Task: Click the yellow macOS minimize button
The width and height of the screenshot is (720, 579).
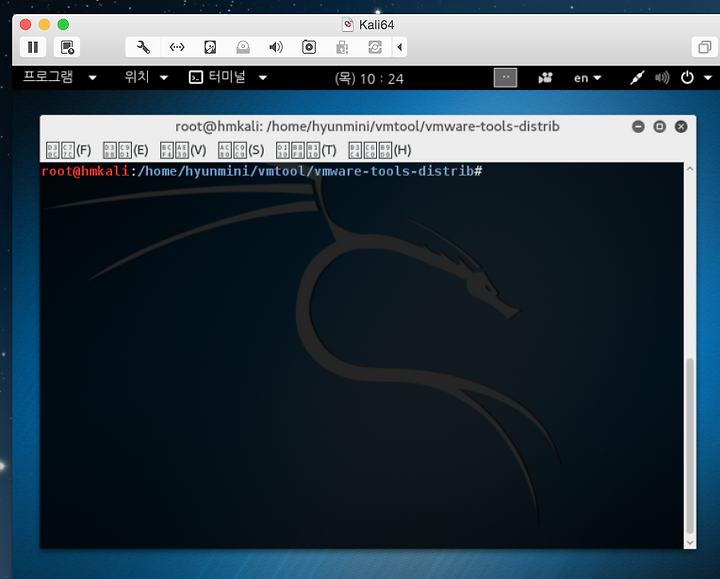Action: point(44,24)
